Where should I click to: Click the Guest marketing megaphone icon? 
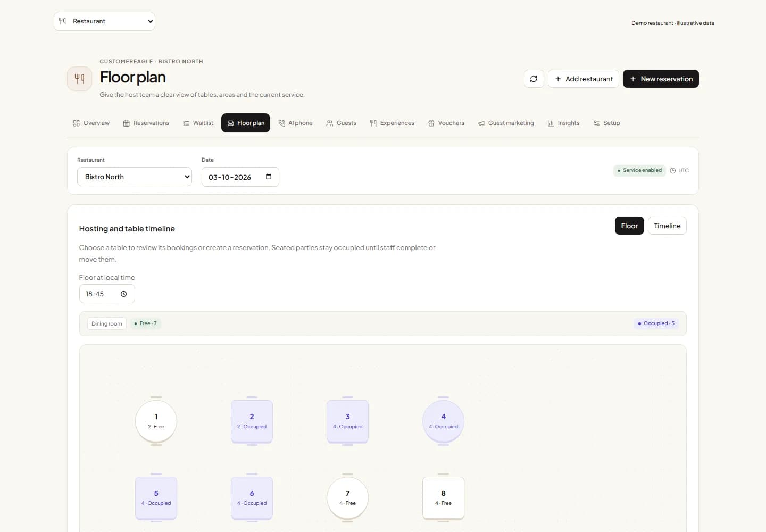coord(481,123)
